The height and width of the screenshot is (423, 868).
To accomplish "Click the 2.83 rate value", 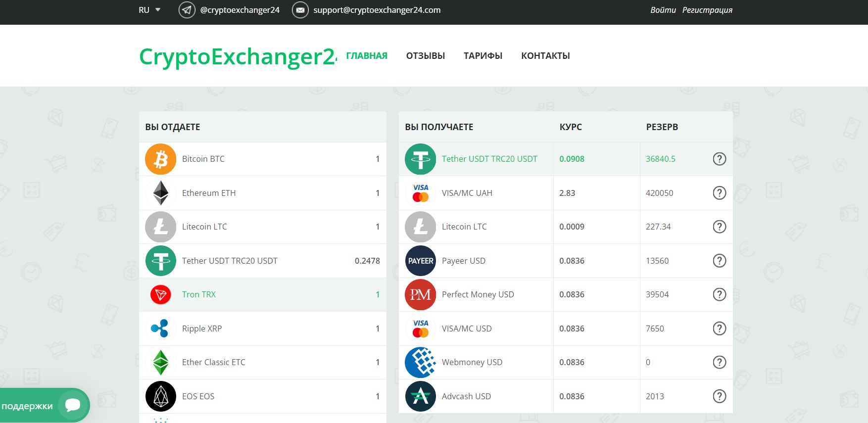I will coord(567,193).
